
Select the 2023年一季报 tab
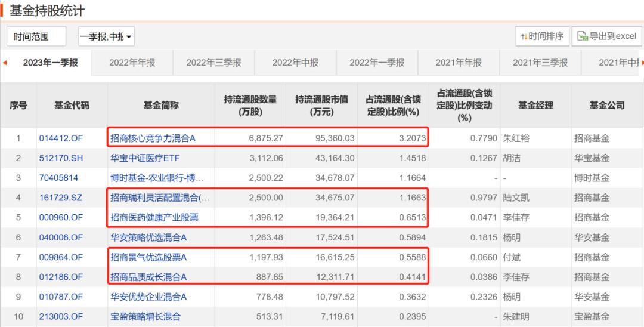pos(50,63)
